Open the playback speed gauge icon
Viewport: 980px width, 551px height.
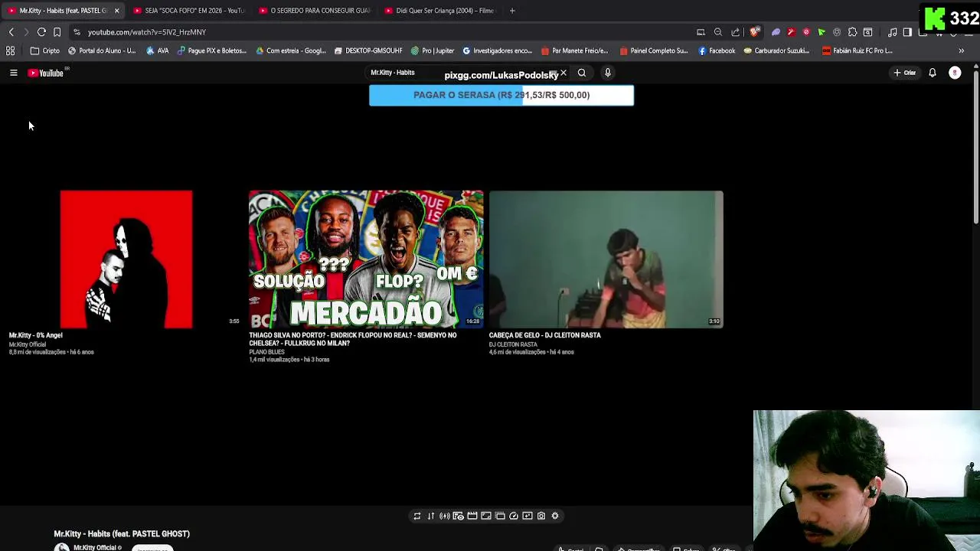click(514, 516)
